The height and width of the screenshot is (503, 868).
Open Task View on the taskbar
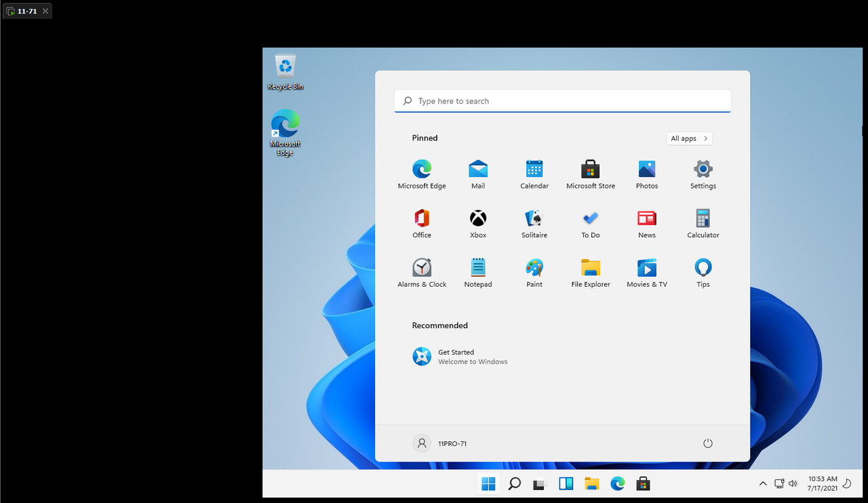[x=540, y=484]
